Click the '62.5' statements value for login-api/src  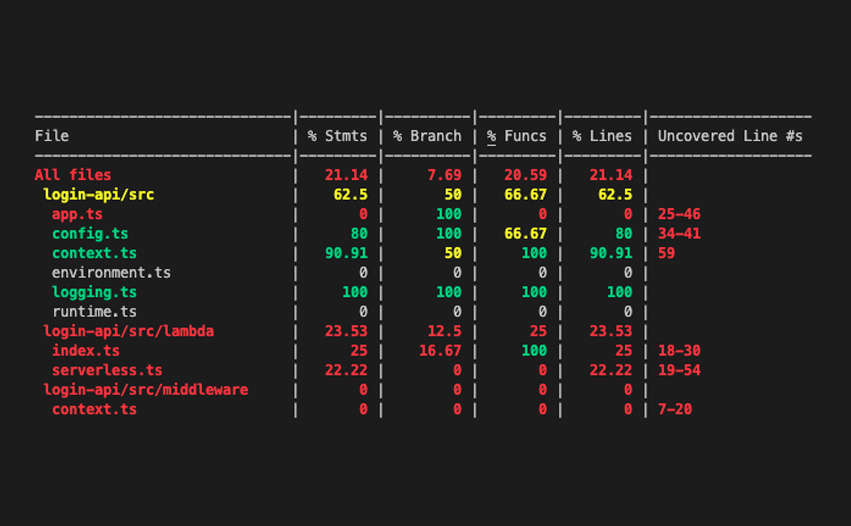351,194
